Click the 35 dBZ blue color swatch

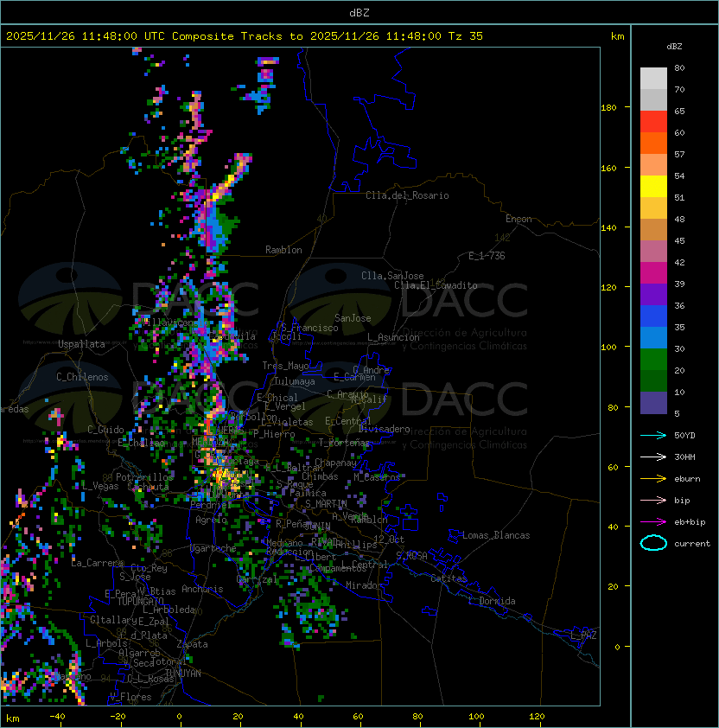[653, 337]
